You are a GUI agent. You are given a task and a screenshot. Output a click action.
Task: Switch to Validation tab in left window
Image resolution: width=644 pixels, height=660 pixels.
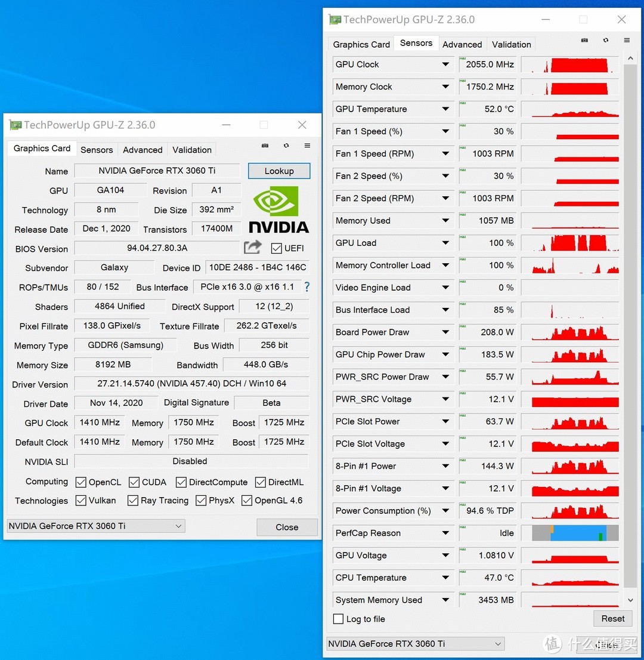tap(192, 150)
